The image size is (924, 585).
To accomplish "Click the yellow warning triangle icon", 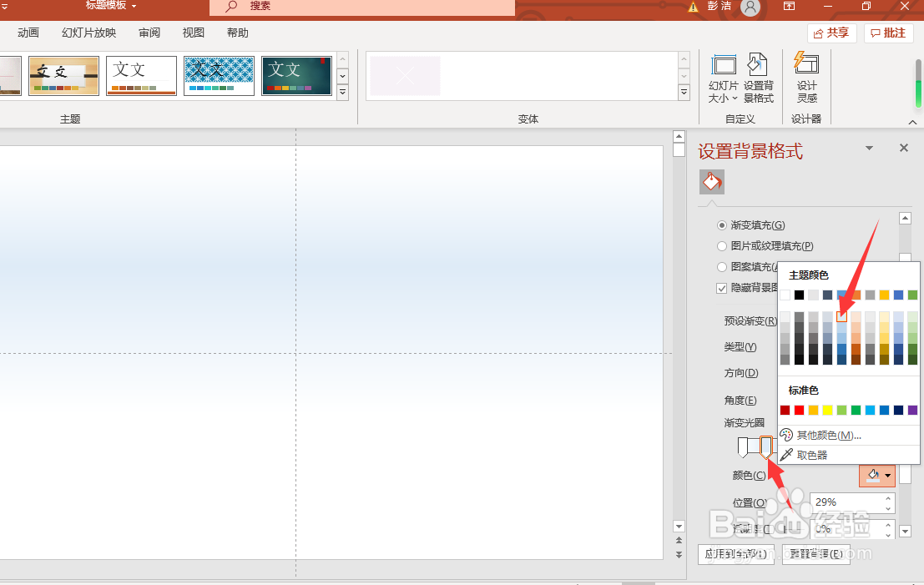I will pyautogui.click(x=693, y=7).
